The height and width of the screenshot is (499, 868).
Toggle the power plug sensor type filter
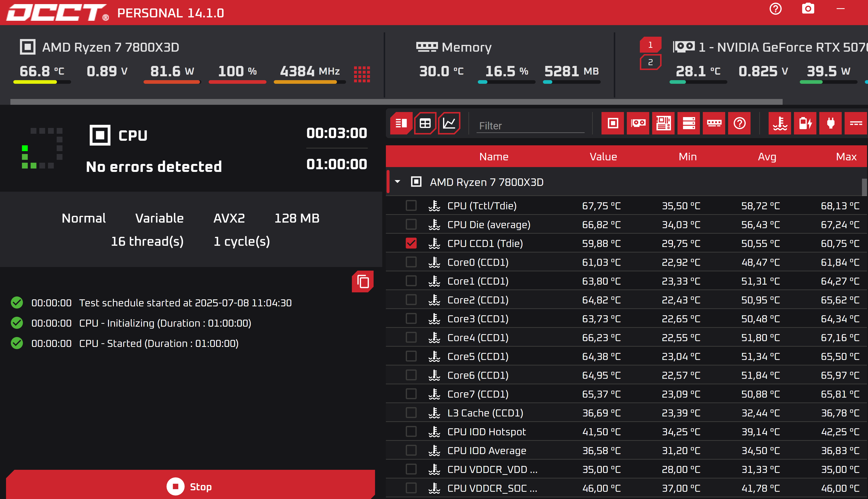[830, 123]
